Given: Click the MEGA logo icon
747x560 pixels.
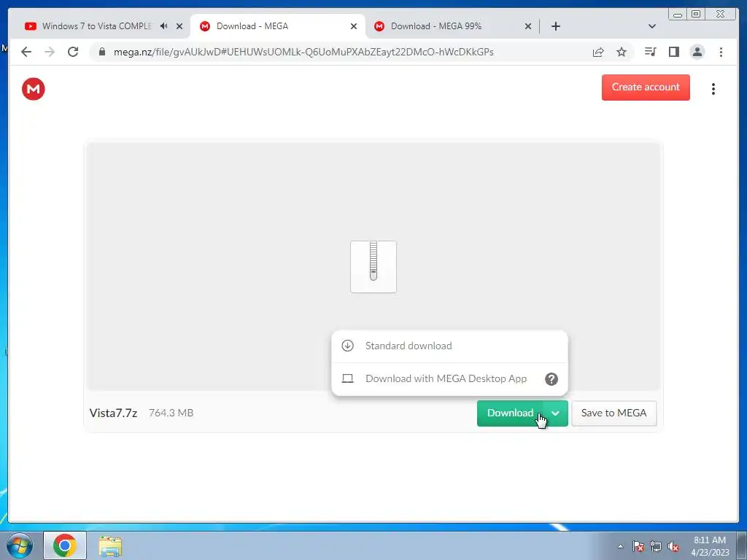Looking at the screenshot, I should 34,89.
